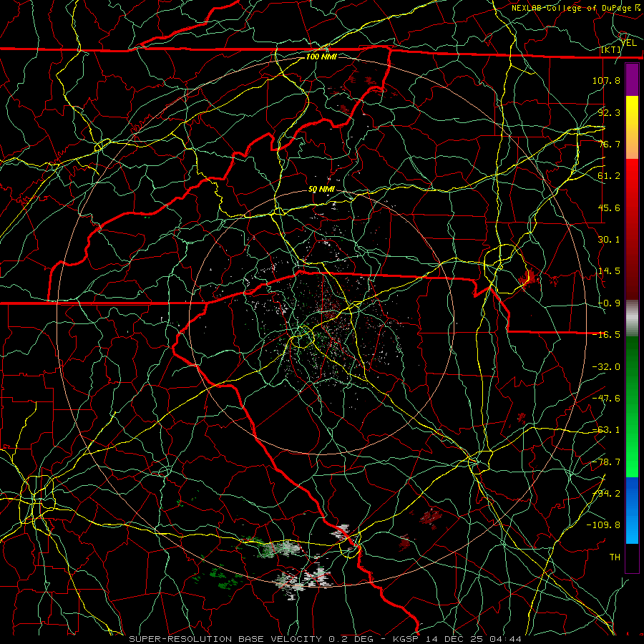Screen dimensions: 644x644
Task: Click the VEL product label
Action: coord(629,42)
